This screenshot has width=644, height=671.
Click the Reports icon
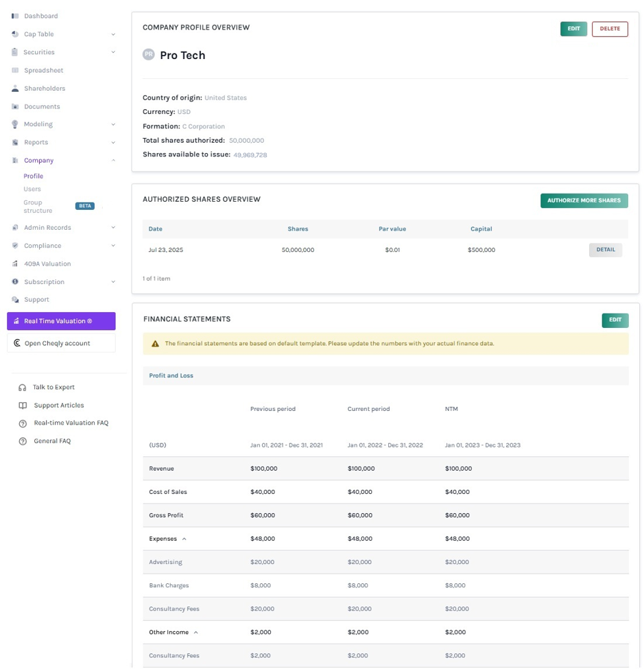[15, 142]
